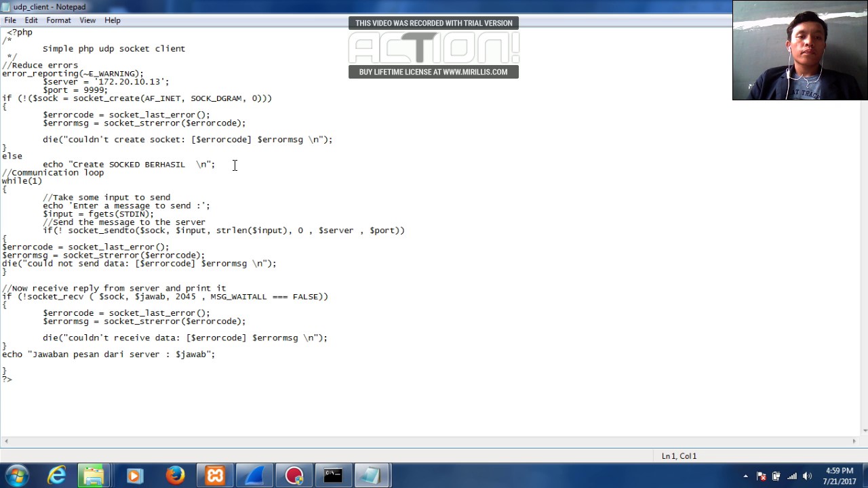Switch to Wireshark in the taskbar
The image size is (868, 488).
pyautogui.click(x=254, y=476)
